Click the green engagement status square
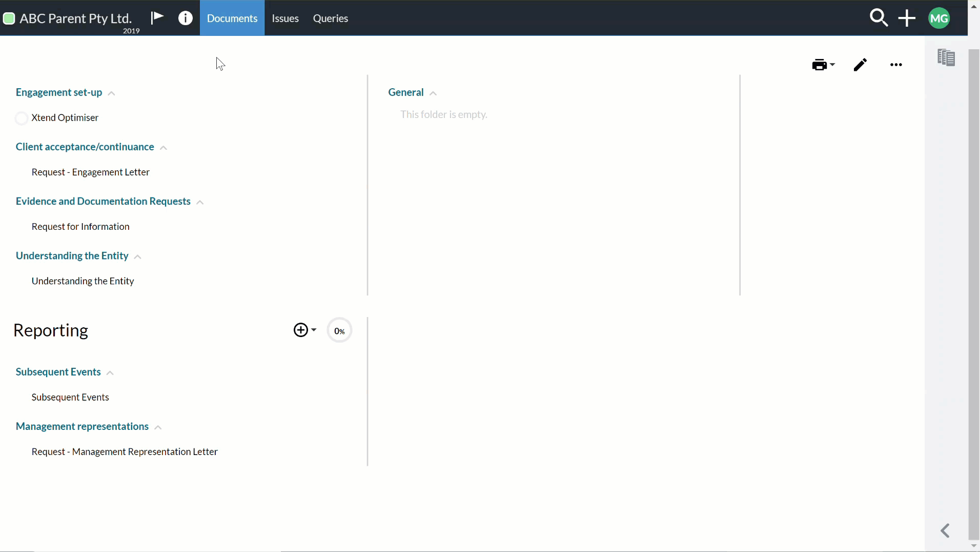This screenshot has height=552, width=980. point(9,19)
